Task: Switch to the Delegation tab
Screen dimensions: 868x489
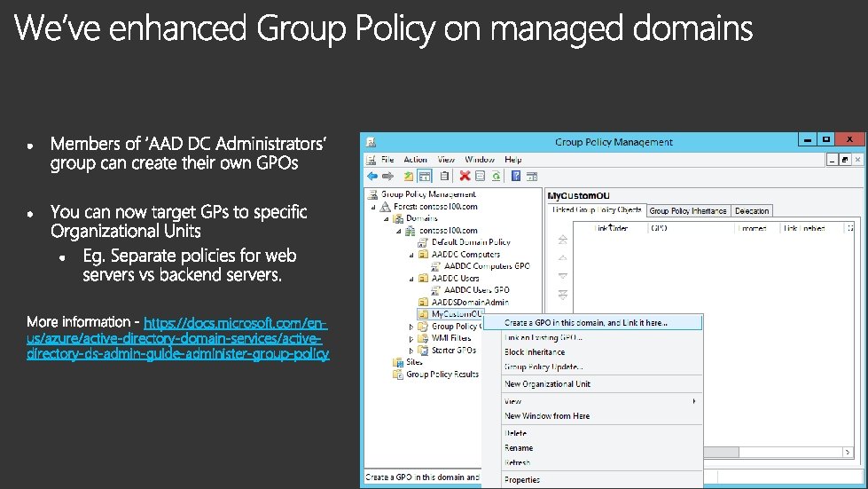Action: click(752, 211)
